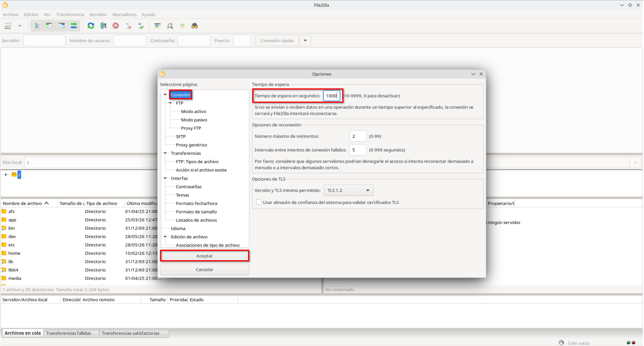
Task: Open the Ayuda menu
Action: (148, 15)
